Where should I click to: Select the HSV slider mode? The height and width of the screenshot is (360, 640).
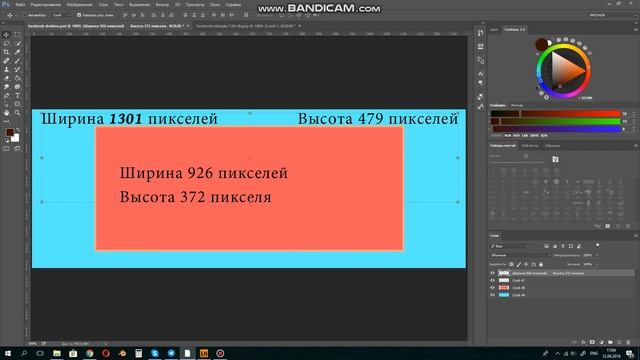[516, 135]
